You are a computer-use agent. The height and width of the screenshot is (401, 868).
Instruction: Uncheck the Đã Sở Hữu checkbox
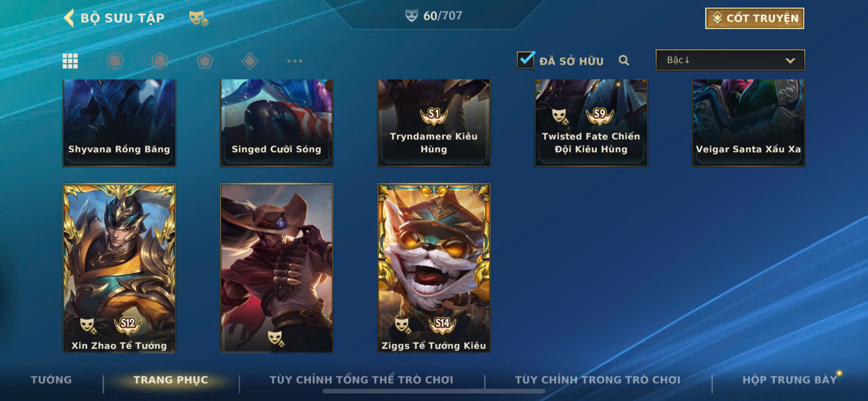tap(526, 60)
